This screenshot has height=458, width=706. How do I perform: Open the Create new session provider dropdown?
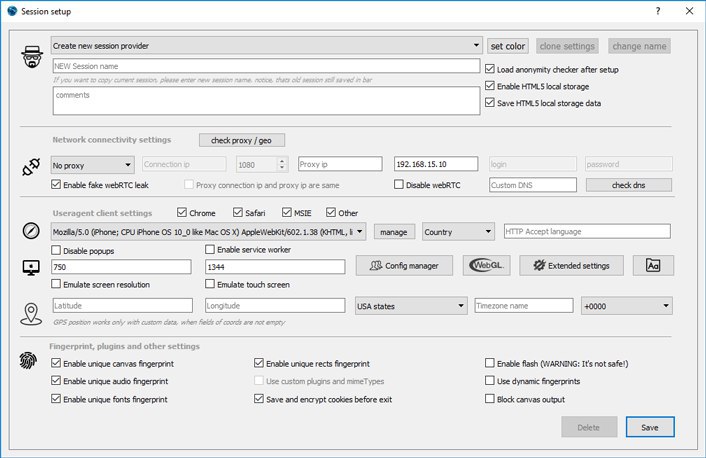pyautogui.click(x=267, y=45)
